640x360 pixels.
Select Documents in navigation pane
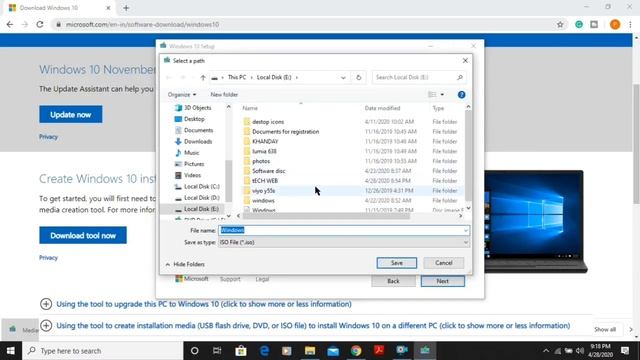pyautogui.click(x=198, y=130)
